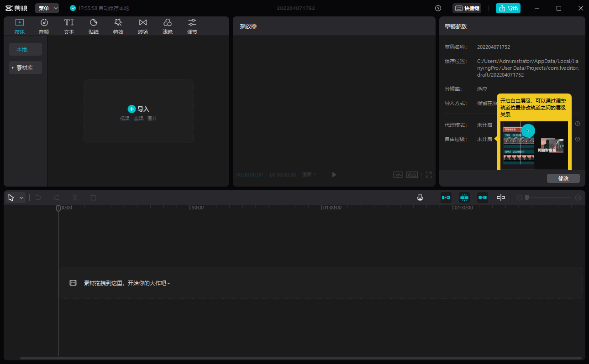Click the 30:00 ruler mark
The height and width of the screenshot is (364, 589).
point(197,208)
